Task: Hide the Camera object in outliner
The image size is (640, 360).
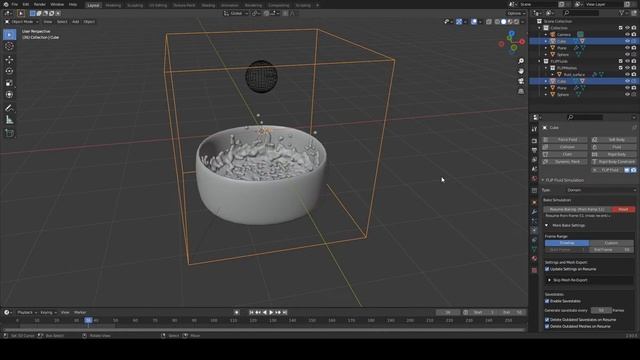Action: (627, 35)
